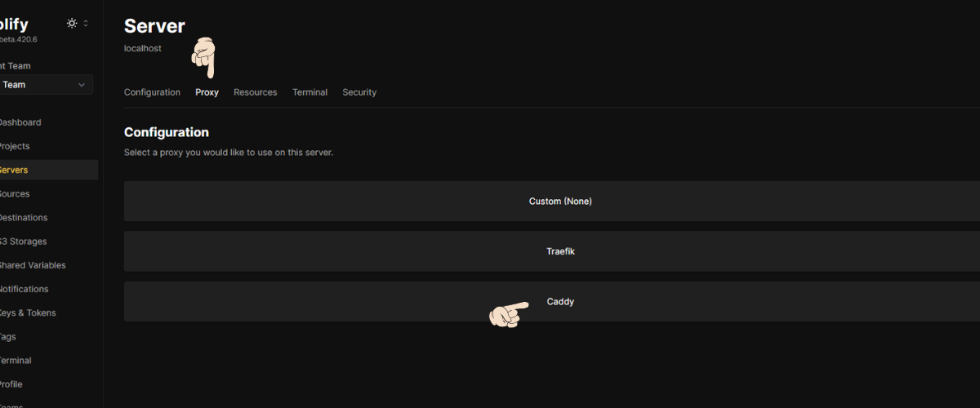This screenshot has width=980, height=408.
Task: Click the sun theme switcher icon
Action: 72,24
